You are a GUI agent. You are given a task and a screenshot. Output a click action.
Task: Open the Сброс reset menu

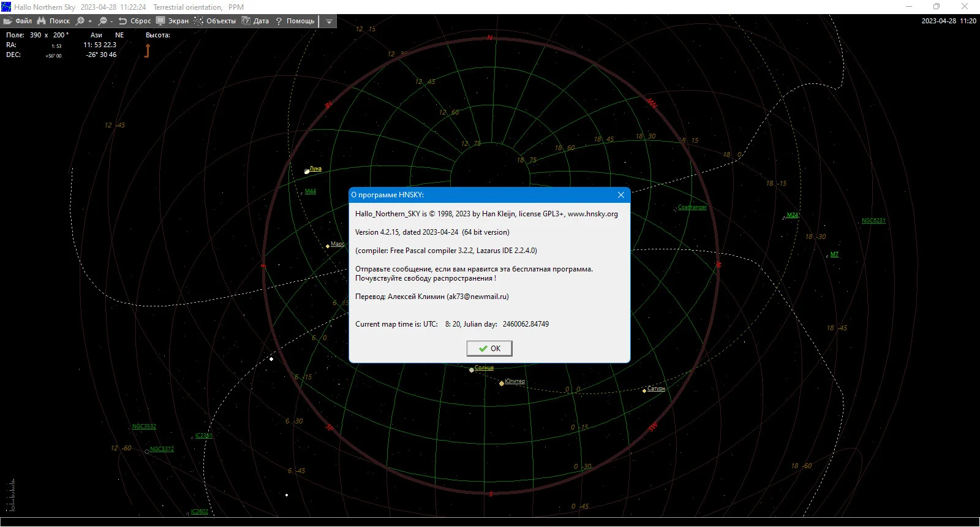(135, 21)
